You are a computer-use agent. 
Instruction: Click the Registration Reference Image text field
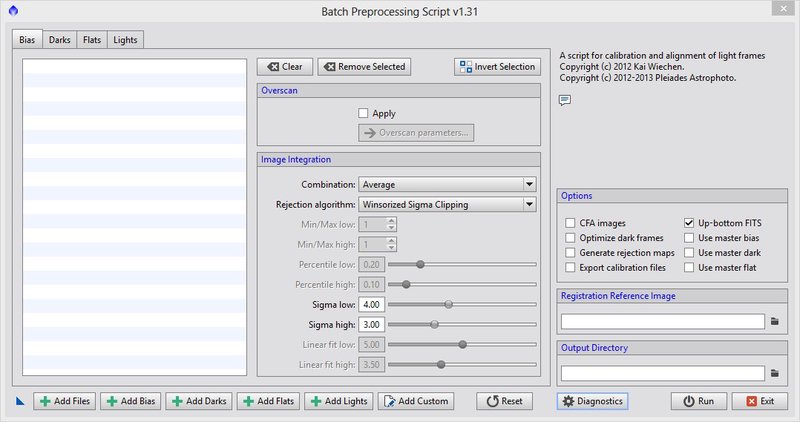(x=663, y=321)
